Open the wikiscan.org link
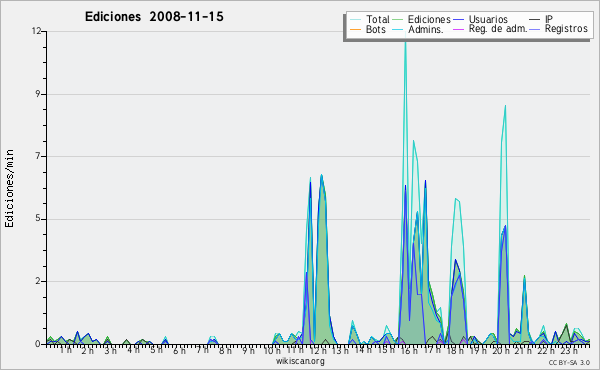 point(300,361)
